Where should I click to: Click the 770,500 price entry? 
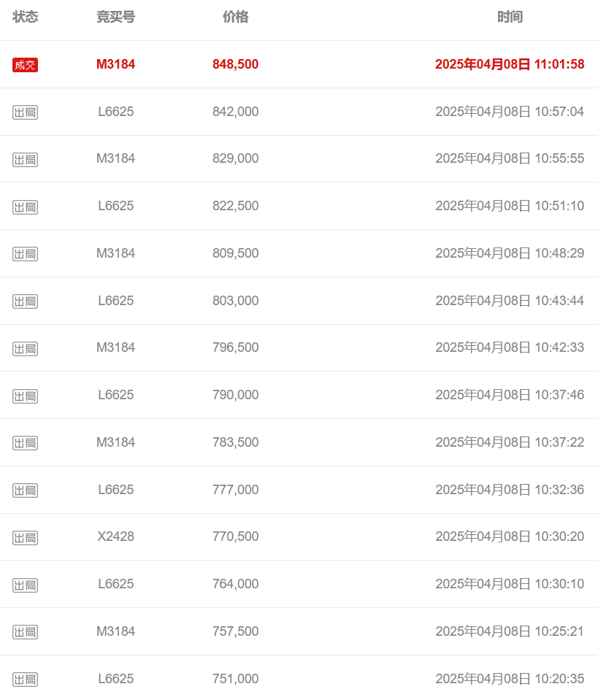(x=235, y=536)
